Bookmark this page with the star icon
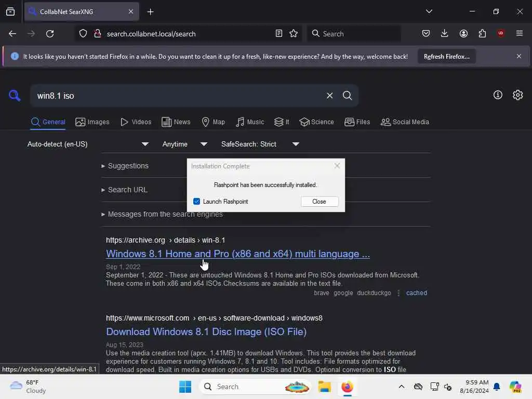532x399 pixels. (x=294, y=34)
